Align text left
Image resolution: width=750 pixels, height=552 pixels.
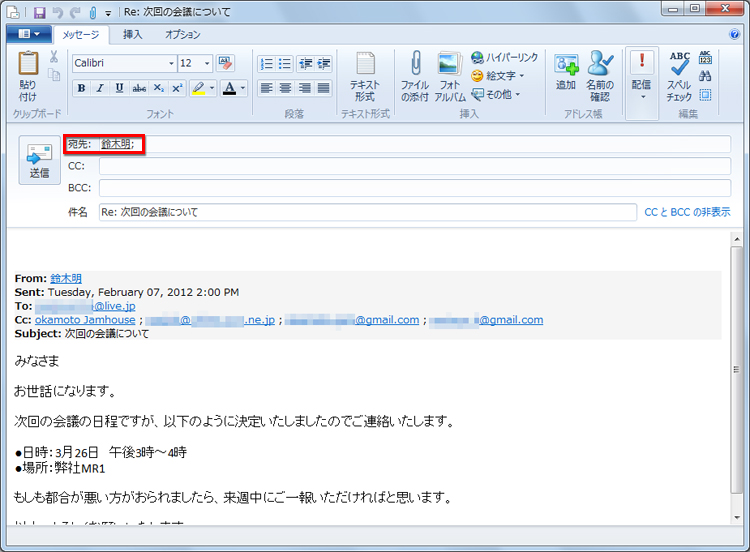coord(266,88)
